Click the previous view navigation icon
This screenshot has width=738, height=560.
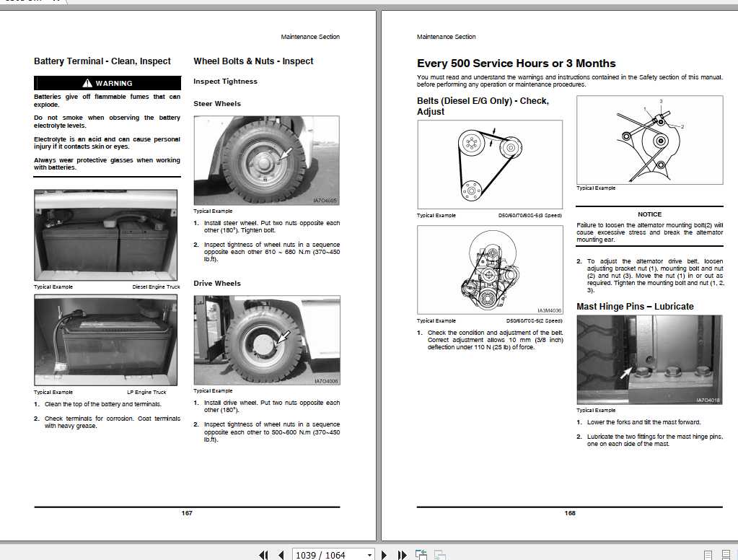coord(421,555)
